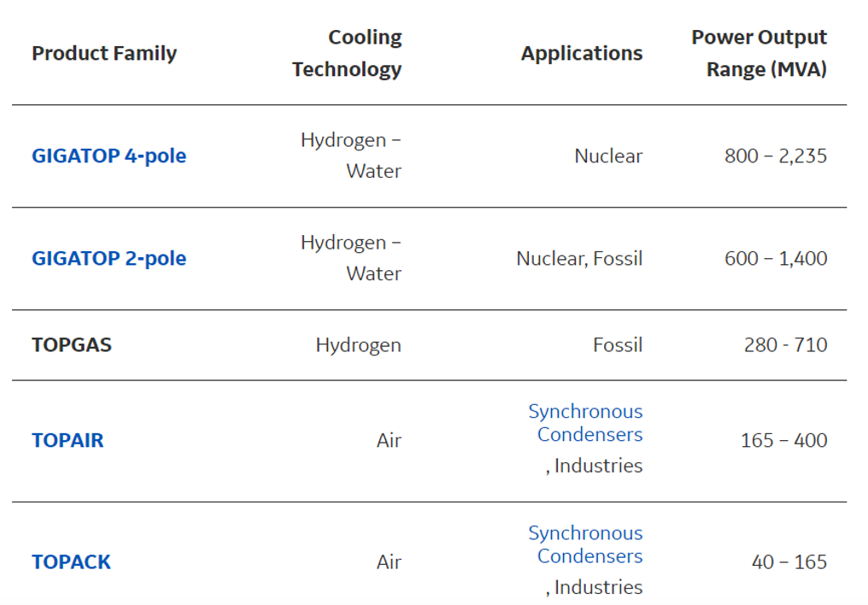Click the 40 – 165 power range value
The width and height of the screenshot is (868, 605).
(x=789, y=561)
